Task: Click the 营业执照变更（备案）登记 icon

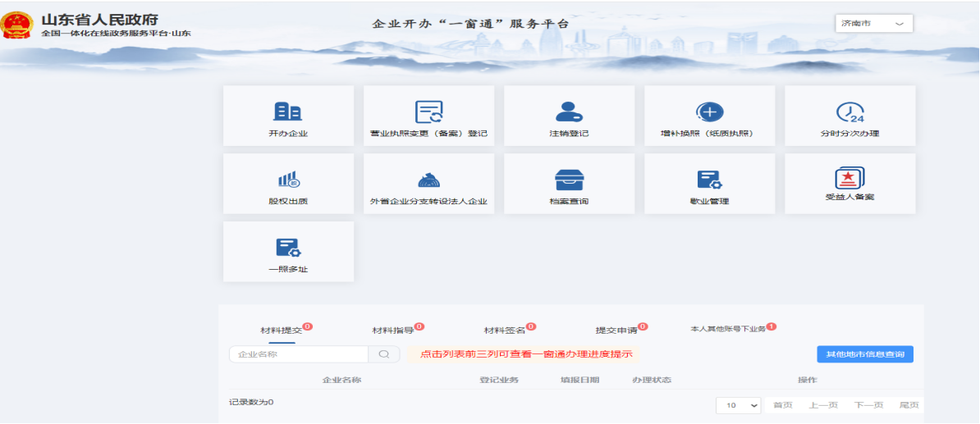Action: coord(428,112)
